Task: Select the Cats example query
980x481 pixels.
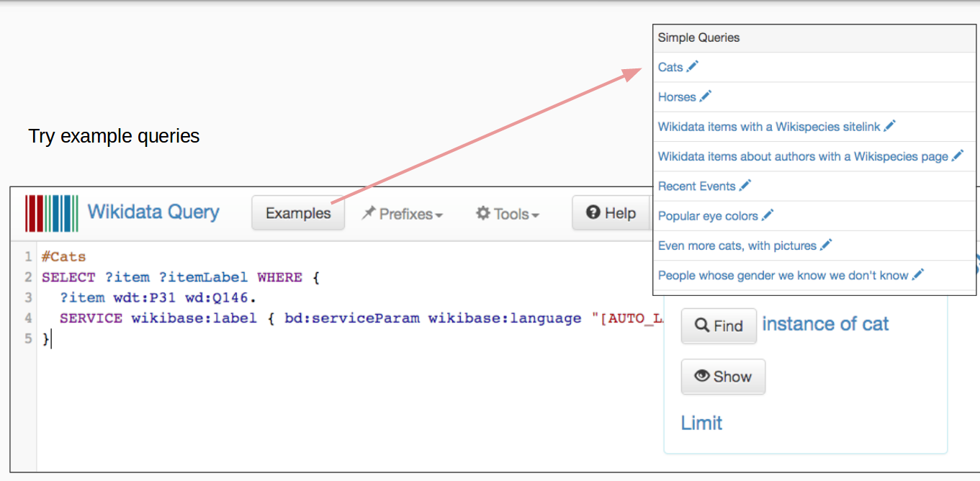Action: (x=670, y=67)
